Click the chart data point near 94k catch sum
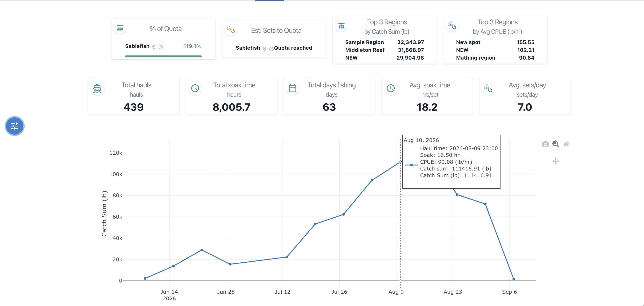The image size is (644, 306). [x=372, y=180]
